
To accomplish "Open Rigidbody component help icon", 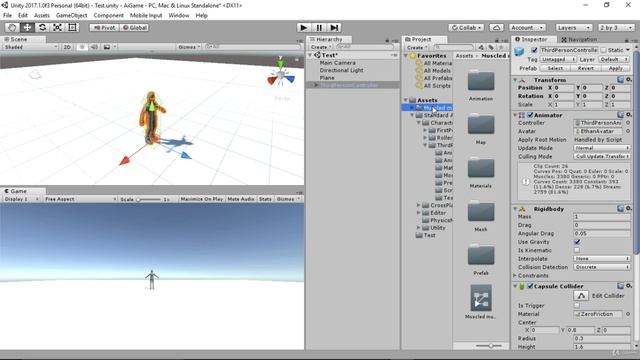I will pos(620,209).
